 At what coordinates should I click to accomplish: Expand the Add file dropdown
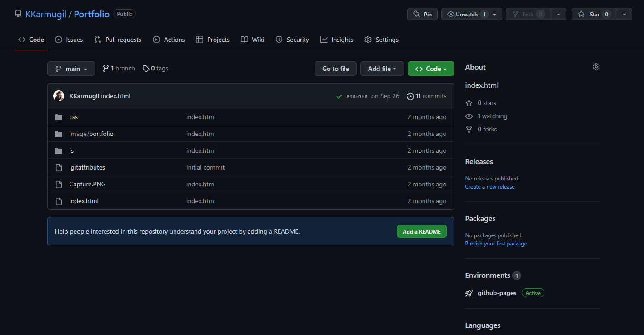382,69
